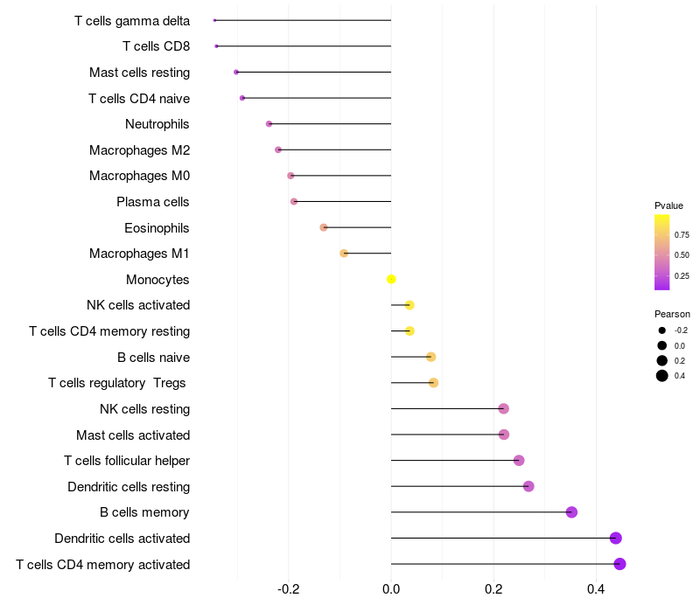Click the Neutrophils axis label

(x=157, y=124)
